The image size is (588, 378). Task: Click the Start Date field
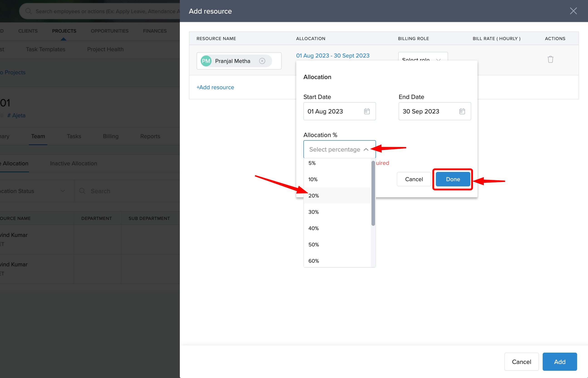[340, 111]
